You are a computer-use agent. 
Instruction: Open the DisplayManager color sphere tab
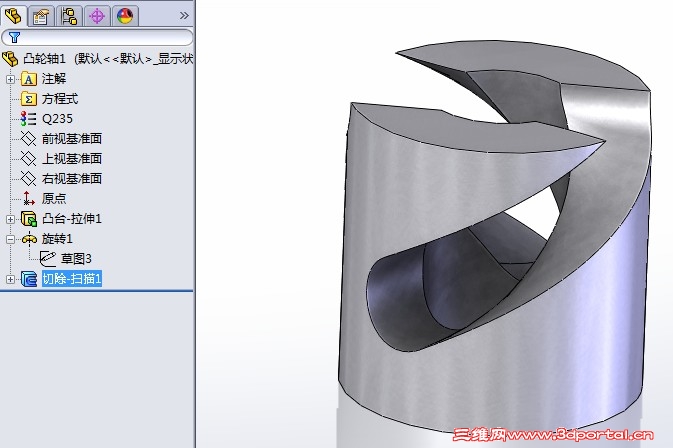click(x=125, y=16)
